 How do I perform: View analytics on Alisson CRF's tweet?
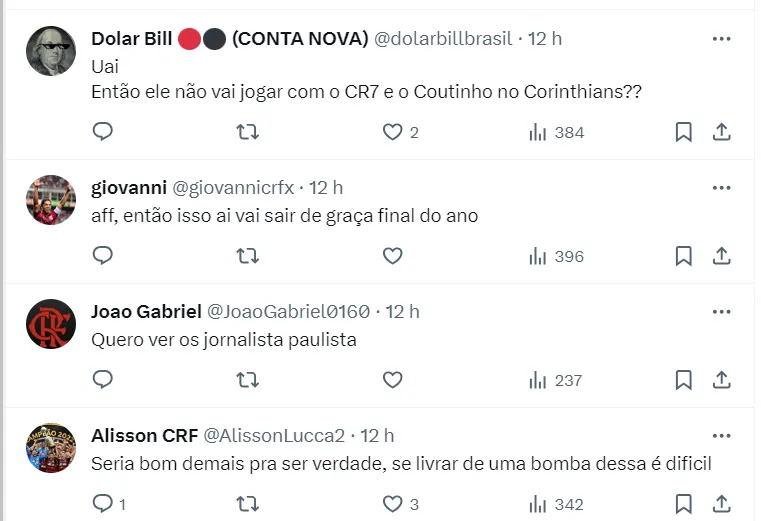click(x=556, y=504)
